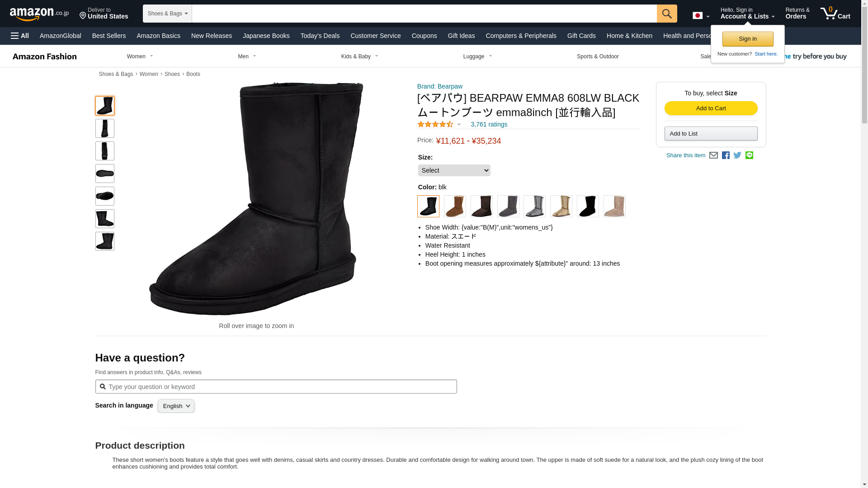Open the English search language dropdown

176,406
